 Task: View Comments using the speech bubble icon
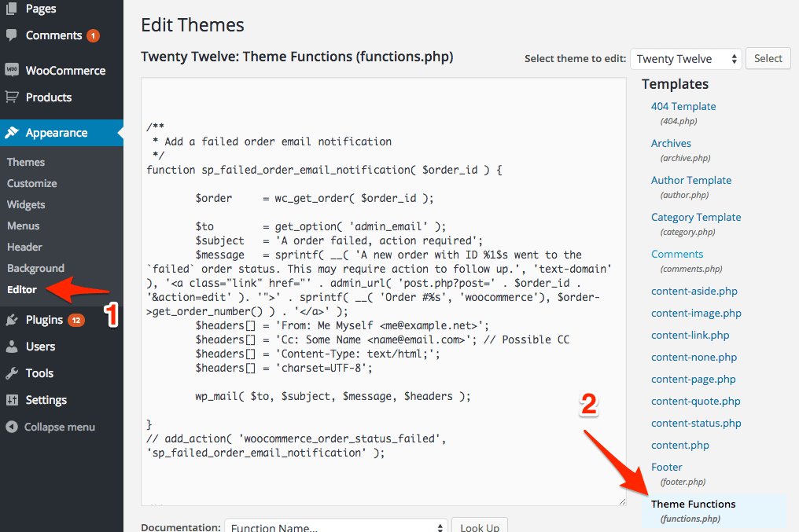11,35
